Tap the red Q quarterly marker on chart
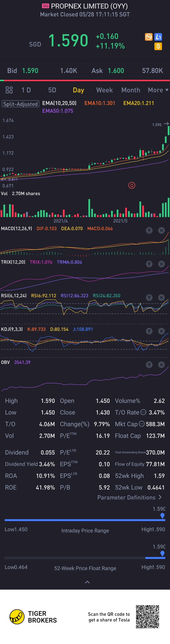Viewport: 170px width, 644px height. tap(132, 185)
